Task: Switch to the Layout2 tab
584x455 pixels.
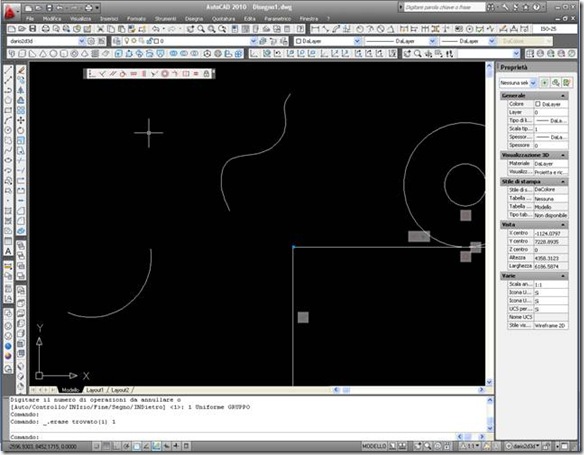Action: point(120,390)
